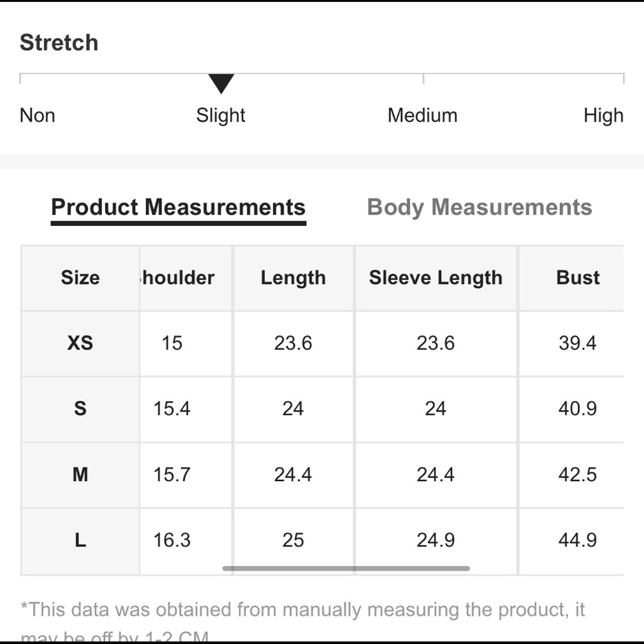Select the L size row header
644x644 pixels.
coord(80,540)
